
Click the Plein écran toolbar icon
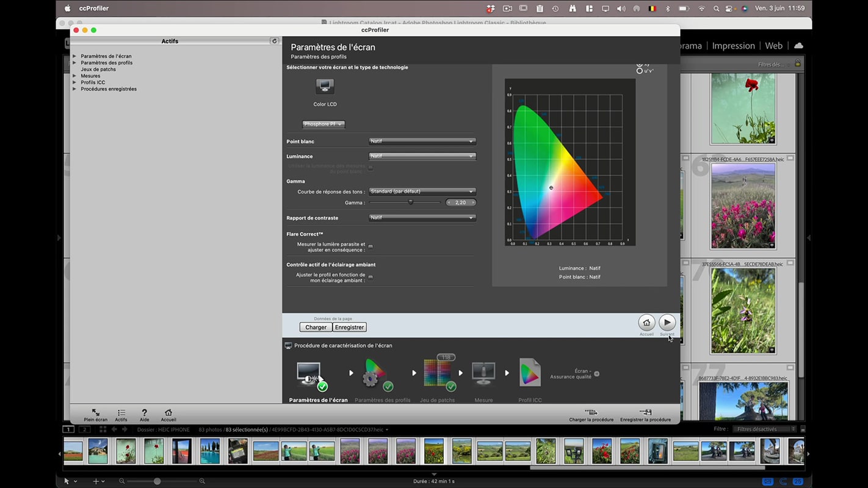(x=95, y=413)
